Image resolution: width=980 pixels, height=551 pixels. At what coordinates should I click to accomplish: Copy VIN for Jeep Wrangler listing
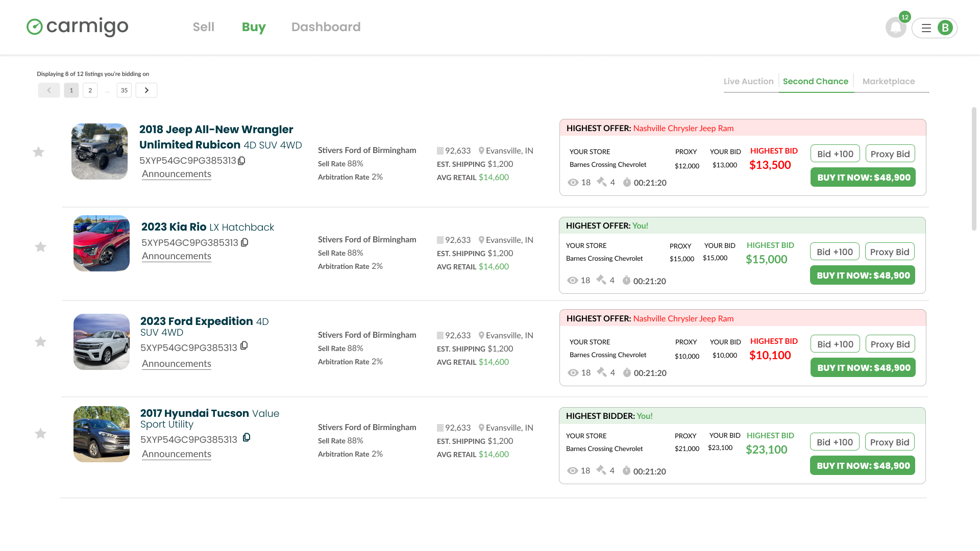point(241,161)
